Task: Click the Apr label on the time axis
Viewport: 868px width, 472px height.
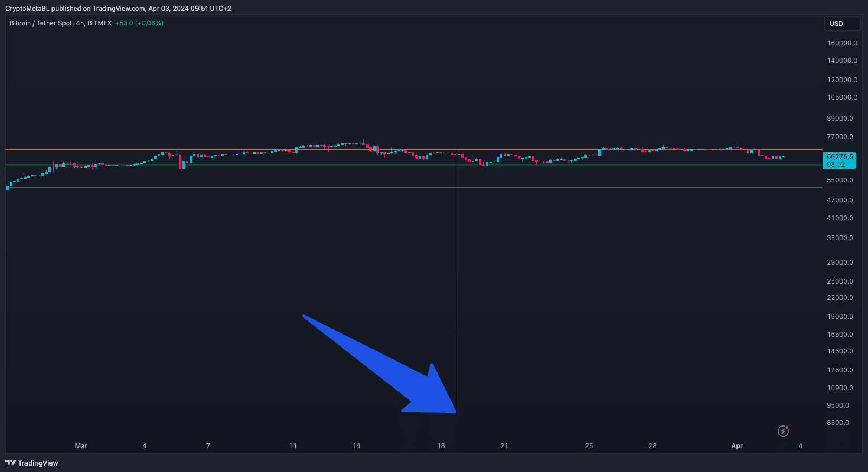Action: click(x=737, y=446)
